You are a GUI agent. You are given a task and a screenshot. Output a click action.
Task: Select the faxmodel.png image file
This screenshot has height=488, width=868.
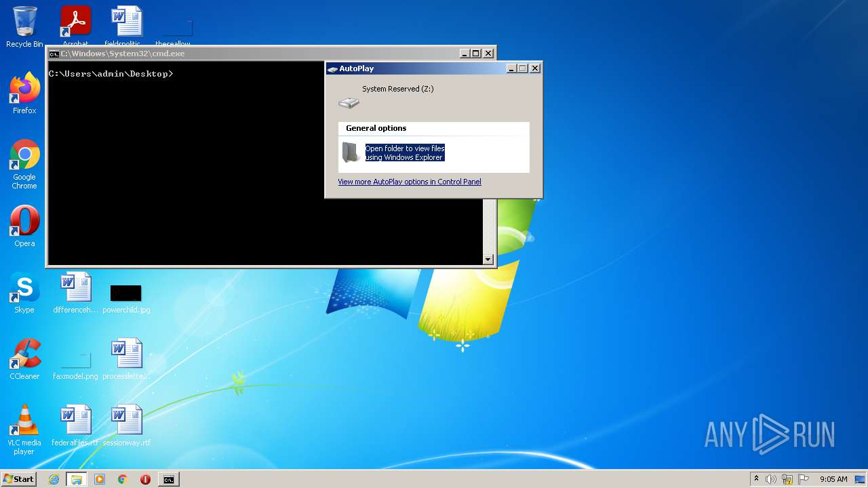click(x=75, y=366)
